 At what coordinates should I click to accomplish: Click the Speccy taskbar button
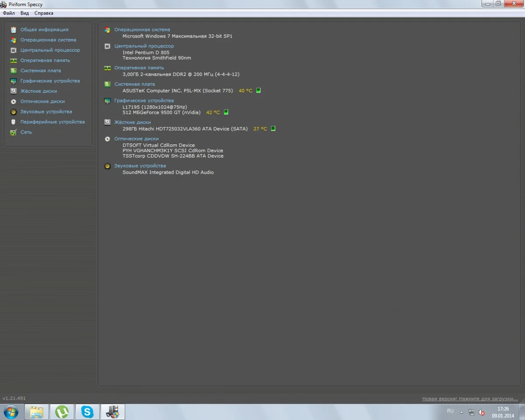click(113, 412)
